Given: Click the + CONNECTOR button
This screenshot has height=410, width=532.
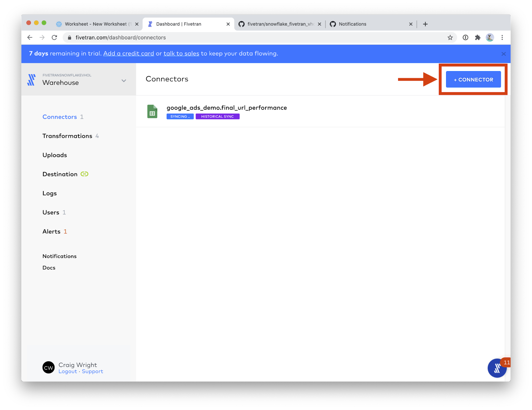Looking at the screenshot, I should pos(473,79).
